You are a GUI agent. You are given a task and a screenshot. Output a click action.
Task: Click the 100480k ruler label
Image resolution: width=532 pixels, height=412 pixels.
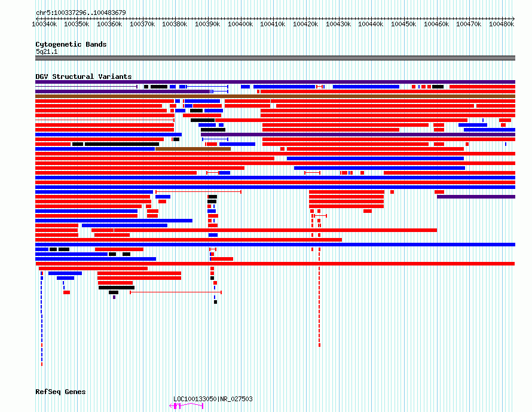pos(502,24)
